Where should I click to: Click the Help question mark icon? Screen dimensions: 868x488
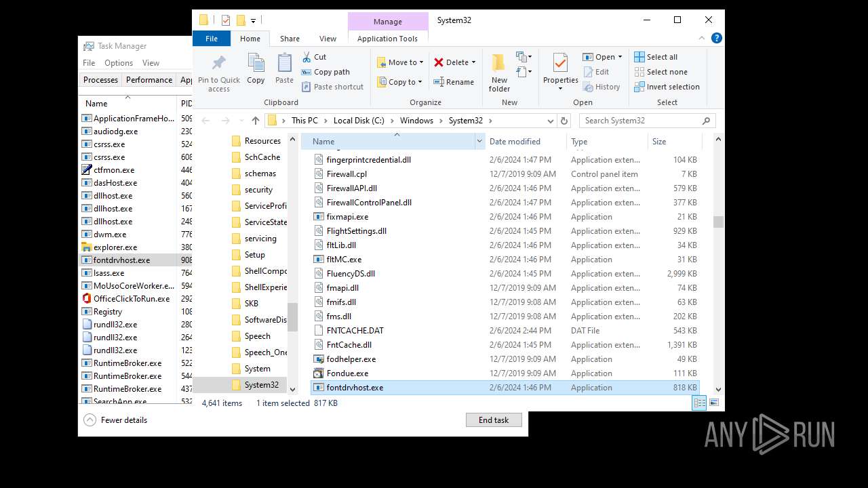tap(718, 39)
